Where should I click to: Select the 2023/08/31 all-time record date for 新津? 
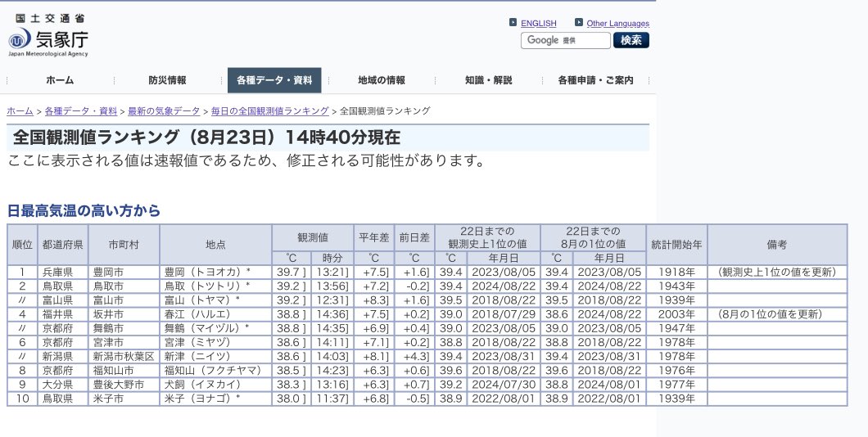pos(504,357)
